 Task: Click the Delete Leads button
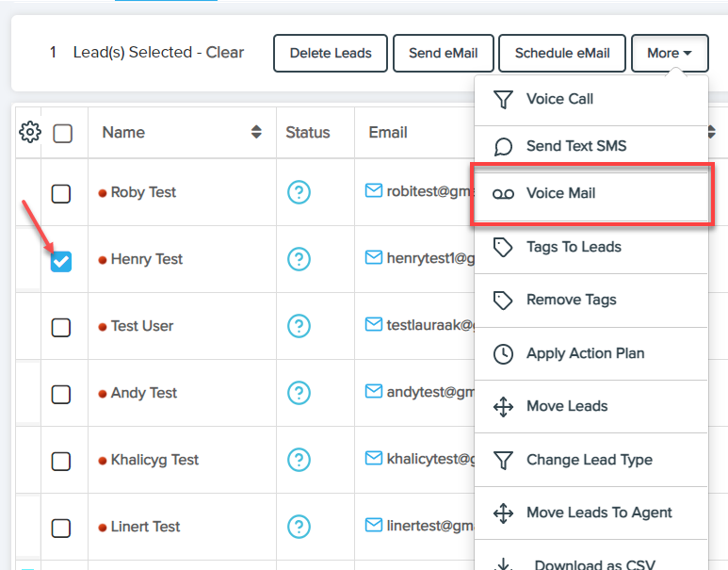[331, 54]
